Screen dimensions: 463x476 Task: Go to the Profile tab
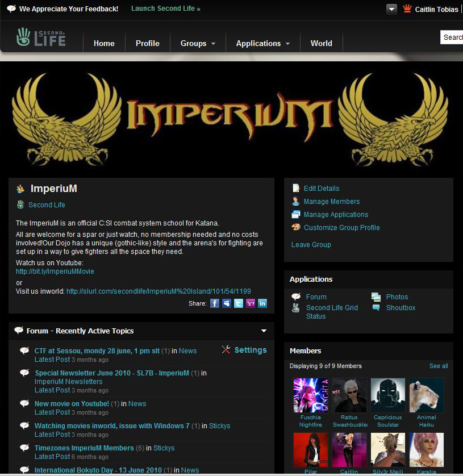[147, 43]
